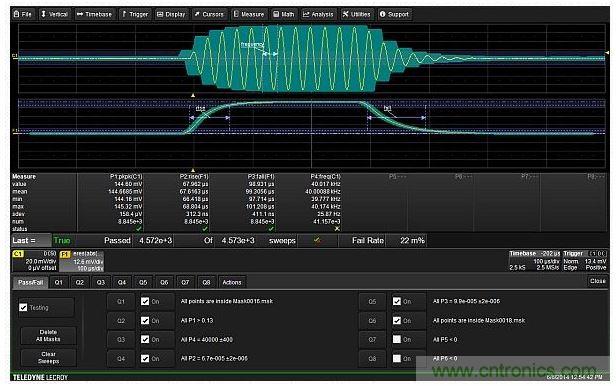616x386 pixels.
Task: Uncheck the Q5 On checkbox
Action: [397, 301]
